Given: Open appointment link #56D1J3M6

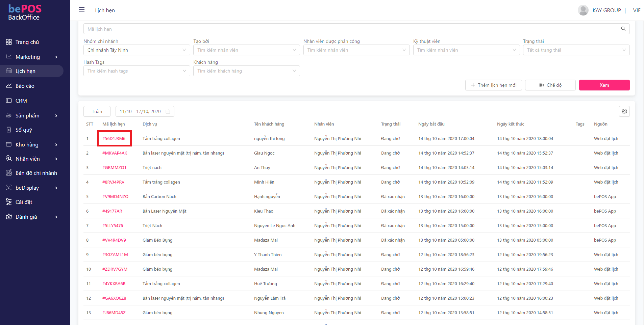Looking at the screenshot, I should click(114, 139).
